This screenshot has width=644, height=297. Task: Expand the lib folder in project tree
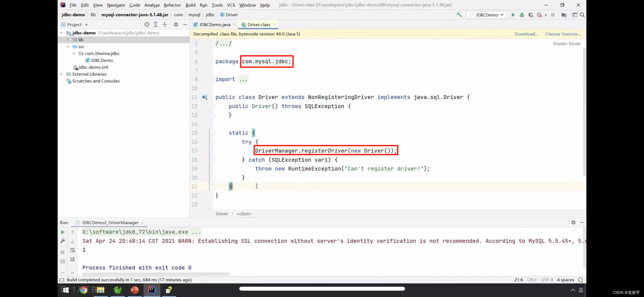(67, 39)
